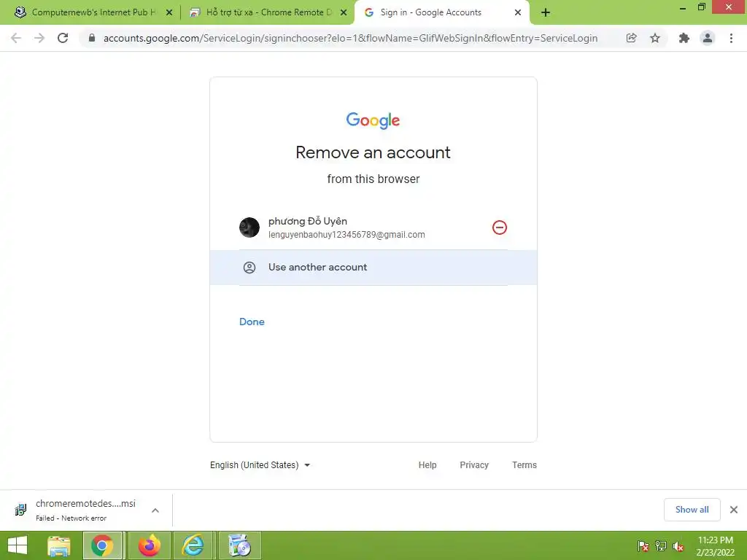Open a new browser tab
Screen dimensions: 747x560
[x=546, y=13]
